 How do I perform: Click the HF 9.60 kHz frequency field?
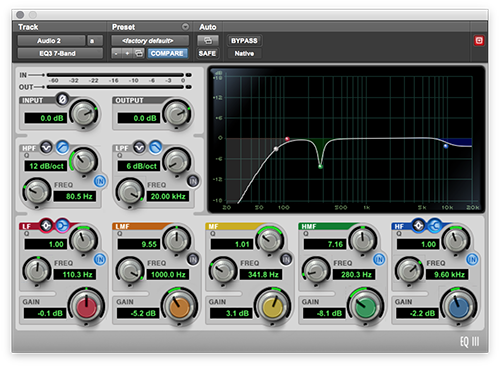pyautogui.click(x=447, y=275)
